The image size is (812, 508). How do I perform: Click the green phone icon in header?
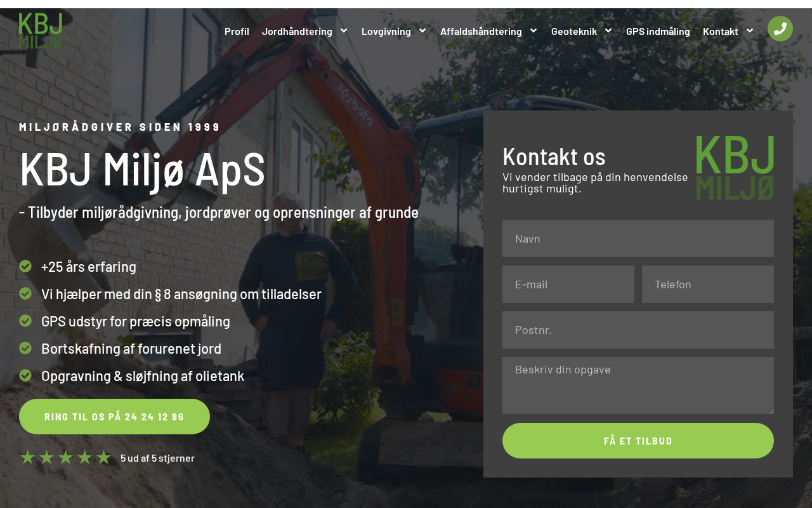780,29
